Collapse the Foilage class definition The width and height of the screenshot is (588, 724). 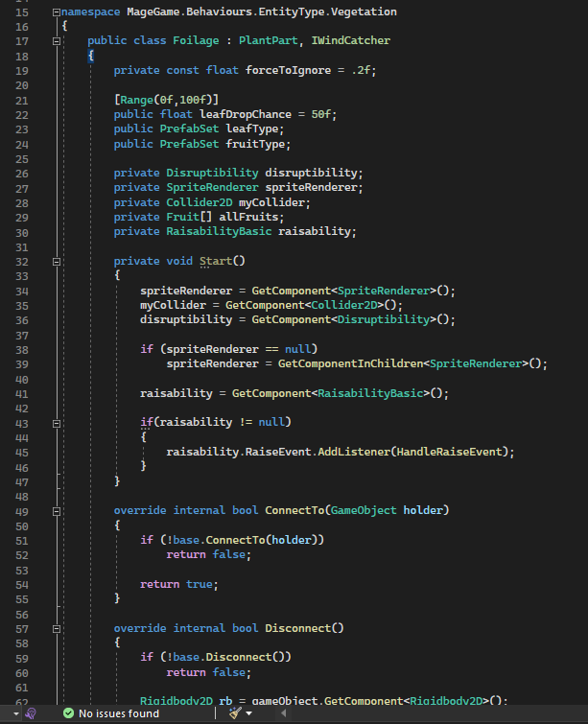[x=57, y=41]
